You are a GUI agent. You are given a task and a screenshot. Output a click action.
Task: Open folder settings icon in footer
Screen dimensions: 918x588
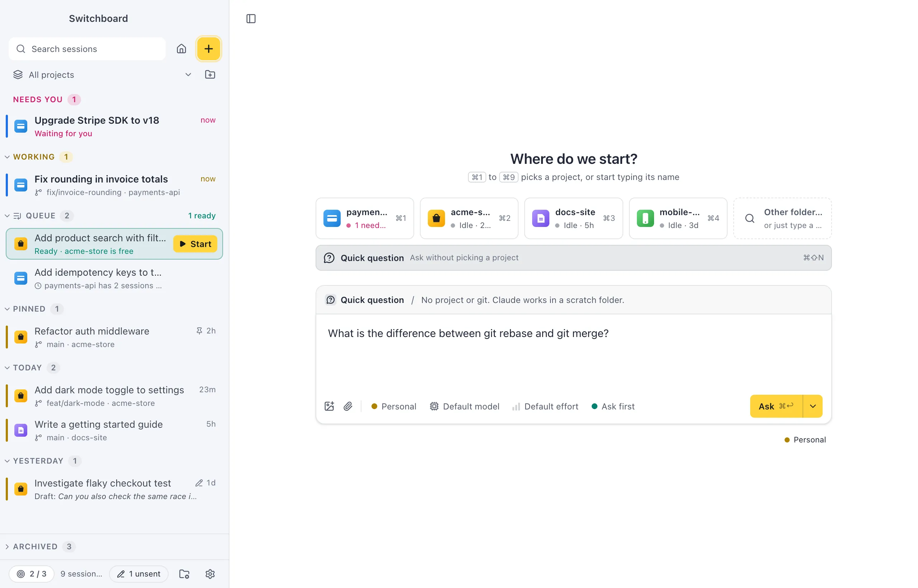[x=184, y=574]
